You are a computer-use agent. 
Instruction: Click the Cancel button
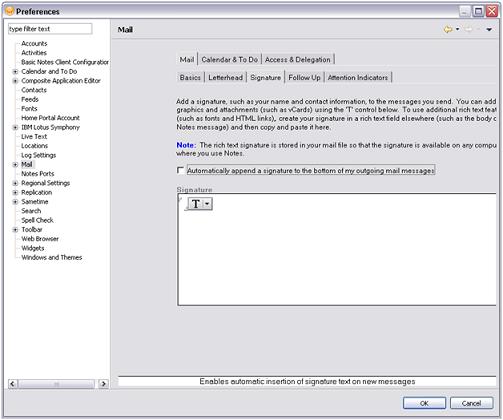tap(471, 403)
